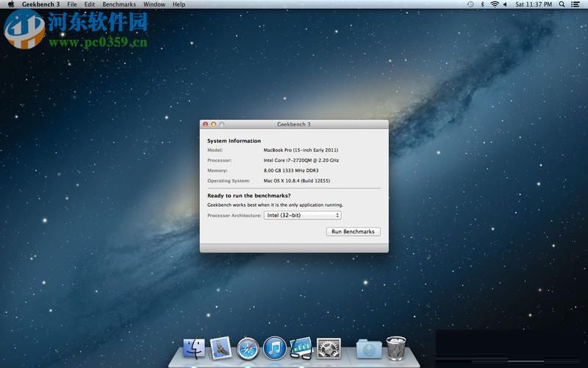The height and width of the screenshot is (368, 588).
Task: Open System Preferences from Dock
Action: click(x=329, y=348)
